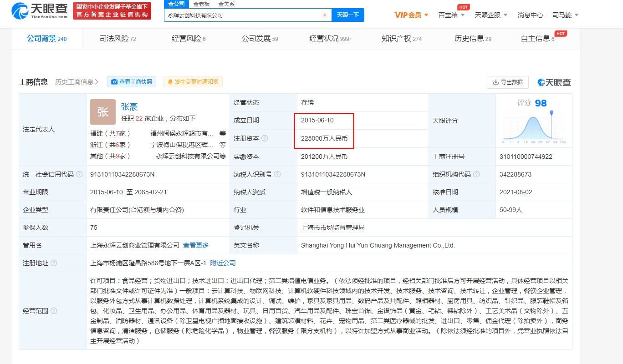Click 参保人数 value 75
This screenshot has height=364, width=623.
coord(94,227)
